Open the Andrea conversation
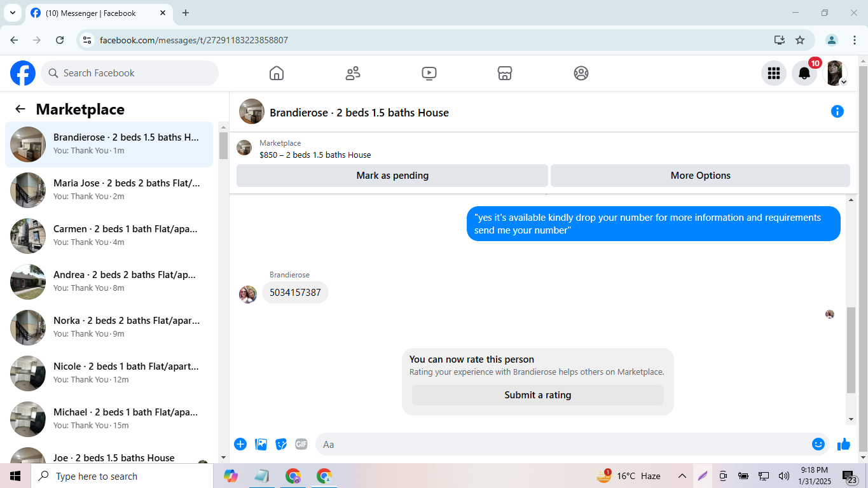This screenshot has width=868, height=488. click(x=109, y=282)
